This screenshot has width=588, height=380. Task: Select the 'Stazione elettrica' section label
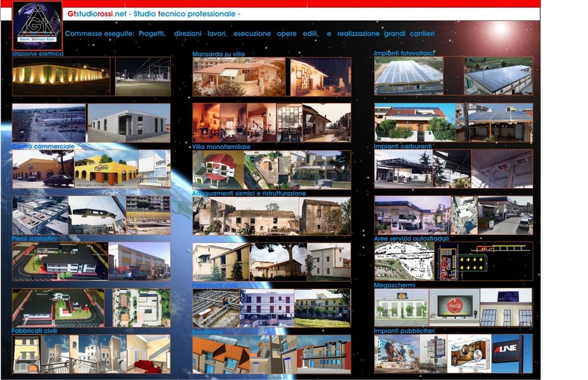pyautogui.click(x=37, y=54)
